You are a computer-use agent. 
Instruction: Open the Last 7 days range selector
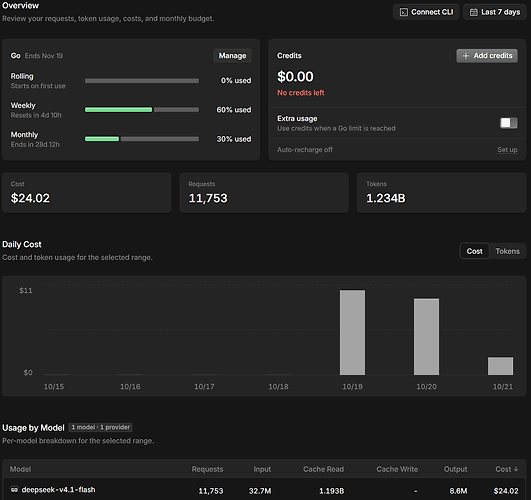pos(494,12)
